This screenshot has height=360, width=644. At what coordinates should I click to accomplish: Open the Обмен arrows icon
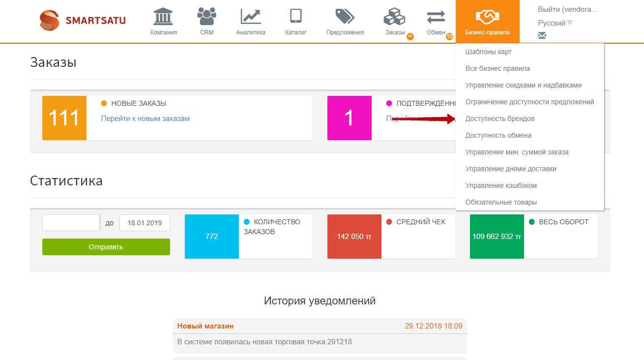[x=436, y=17]
